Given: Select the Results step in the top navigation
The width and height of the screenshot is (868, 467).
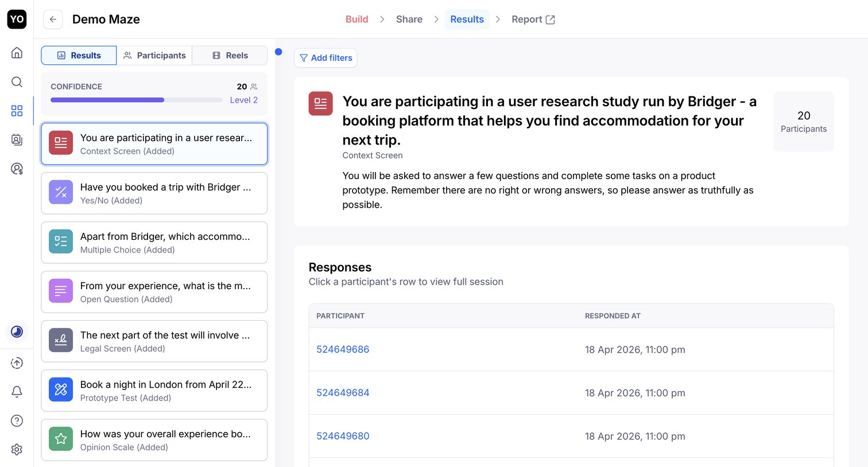Looking at the screenshot, I should coord(467,19).
